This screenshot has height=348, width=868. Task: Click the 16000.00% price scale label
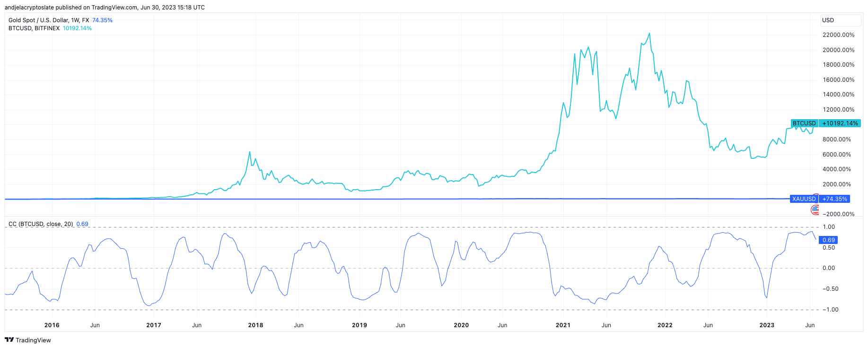click(x=839, y=80)
